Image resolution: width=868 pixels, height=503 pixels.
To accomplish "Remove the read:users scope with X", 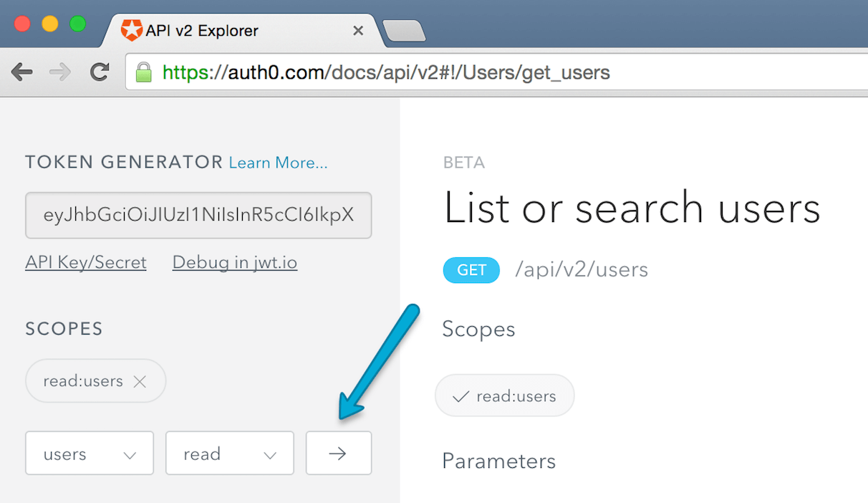I will click(x=140, y=382).
